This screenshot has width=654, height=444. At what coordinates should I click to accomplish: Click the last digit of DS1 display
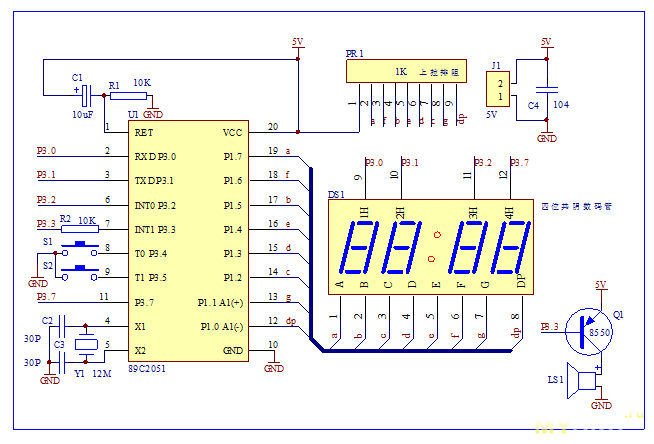click(511, 247)
